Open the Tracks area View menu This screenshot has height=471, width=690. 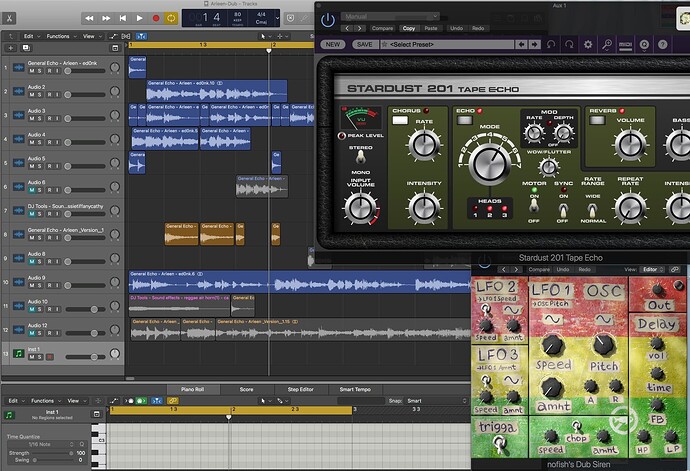[x=92, y=36]
